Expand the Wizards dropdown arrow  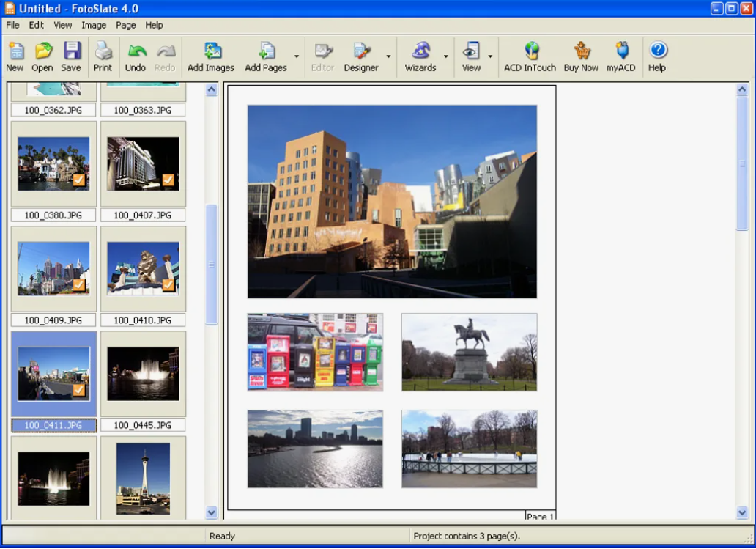click(x=445, y=56)
